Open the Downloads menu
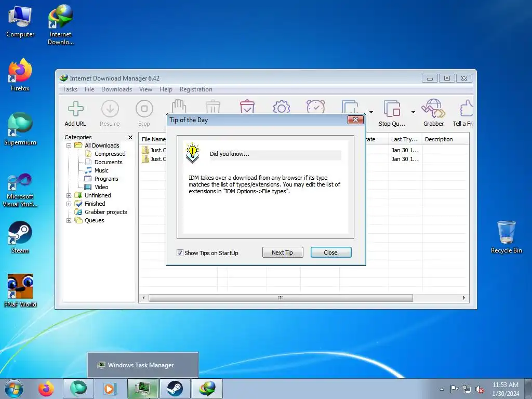The height and width of the screenshot is (399, 532). 116,89
